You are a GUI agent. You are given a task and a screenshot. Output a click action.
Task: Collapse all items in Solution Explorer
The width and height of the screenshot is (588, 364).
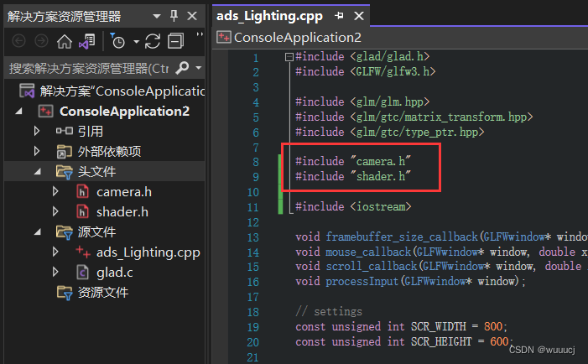coord(175,41)
